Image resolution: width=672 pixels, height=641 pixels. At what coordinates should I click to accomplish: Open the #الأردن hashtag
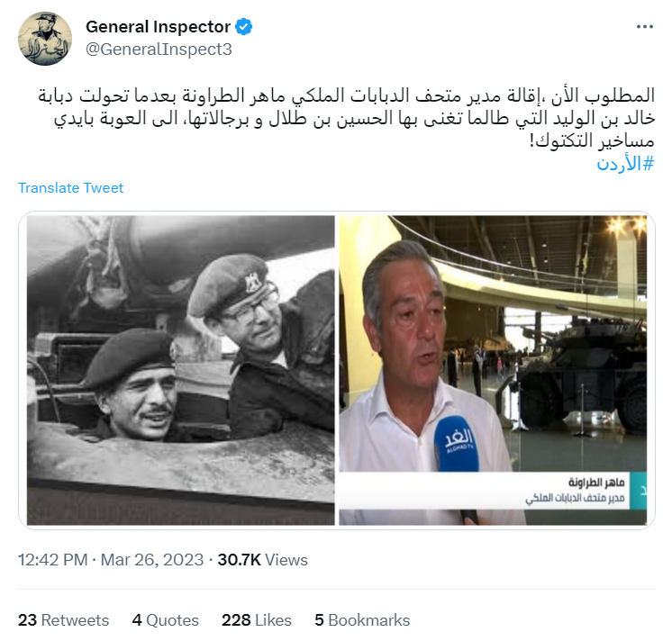point(626,164)
